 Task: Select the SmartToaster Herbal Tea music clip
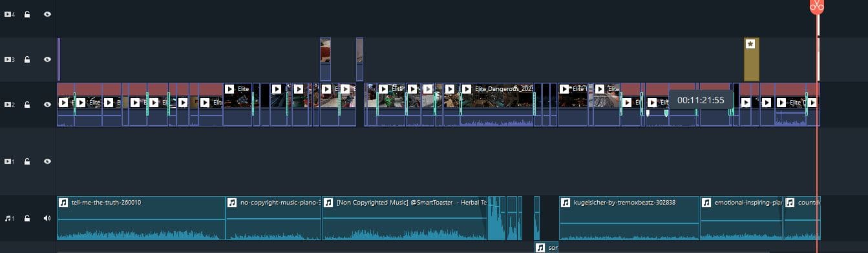[x=404, y=218]
